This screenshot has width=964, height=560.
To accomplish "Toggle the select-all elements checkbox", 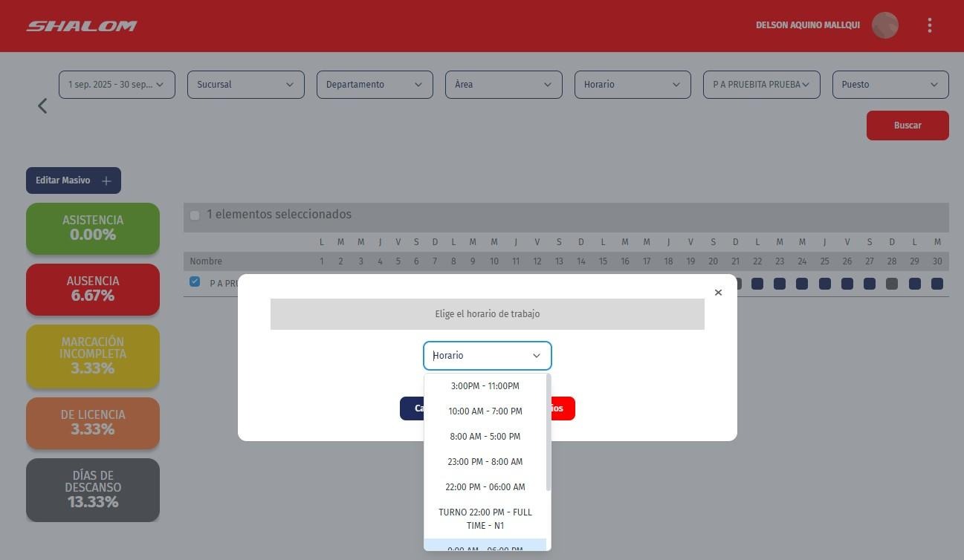I will [195, 215].
